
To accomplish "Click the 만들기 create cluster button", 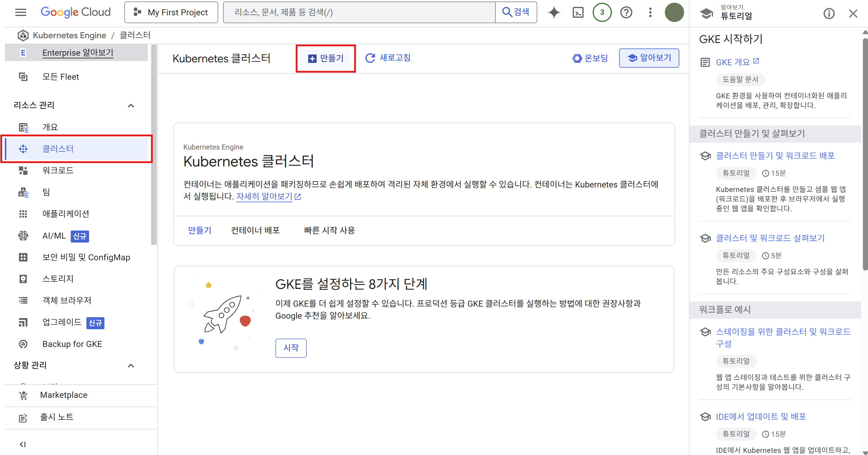I will [326, 58].
